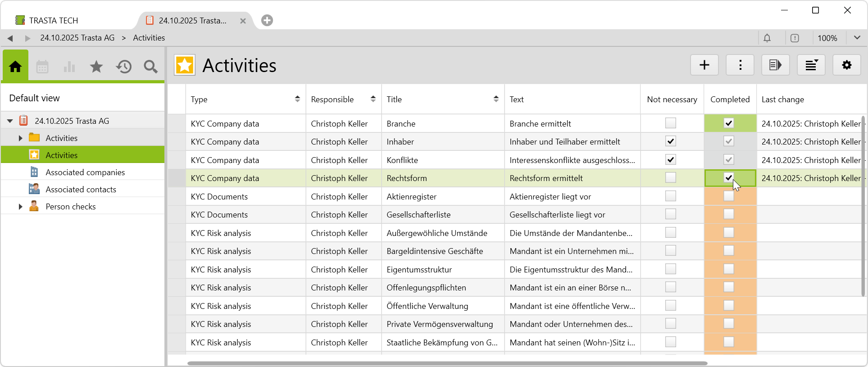Add a new activity with plus button

click(x=704, y=65)
